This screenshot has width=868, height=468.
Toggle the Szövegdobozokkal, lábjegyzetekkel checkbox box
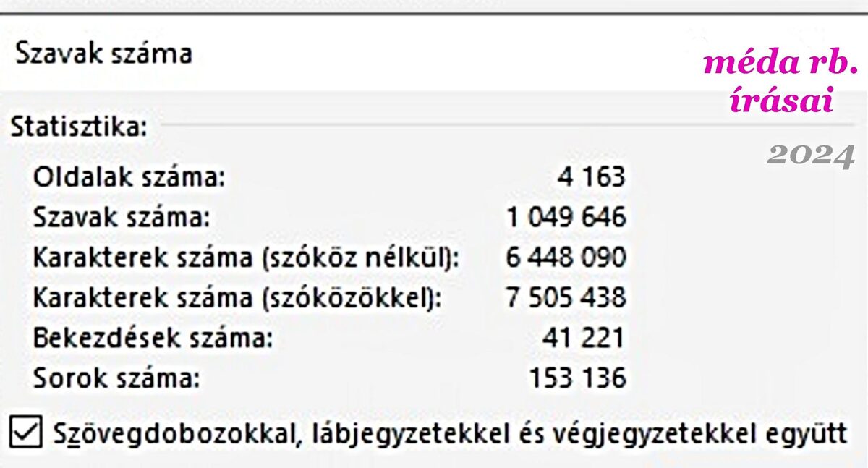pyautogui.click(x=27, y=433)
